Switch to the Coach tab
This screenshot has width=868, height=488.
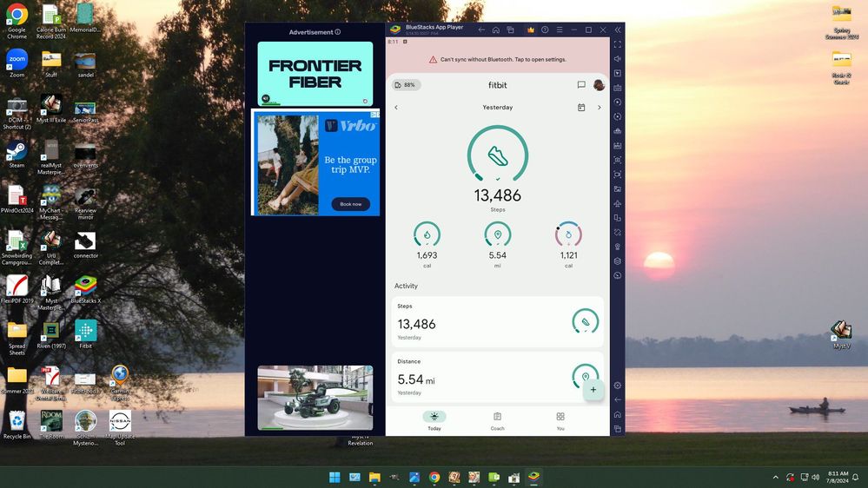tap(497, 420)
